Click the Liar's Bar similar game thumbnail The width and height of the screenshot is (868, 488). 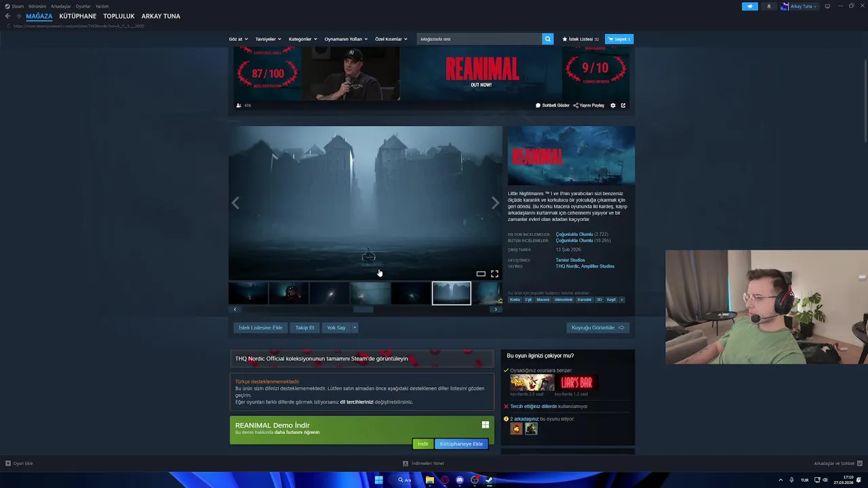click(x=576, y=383)
